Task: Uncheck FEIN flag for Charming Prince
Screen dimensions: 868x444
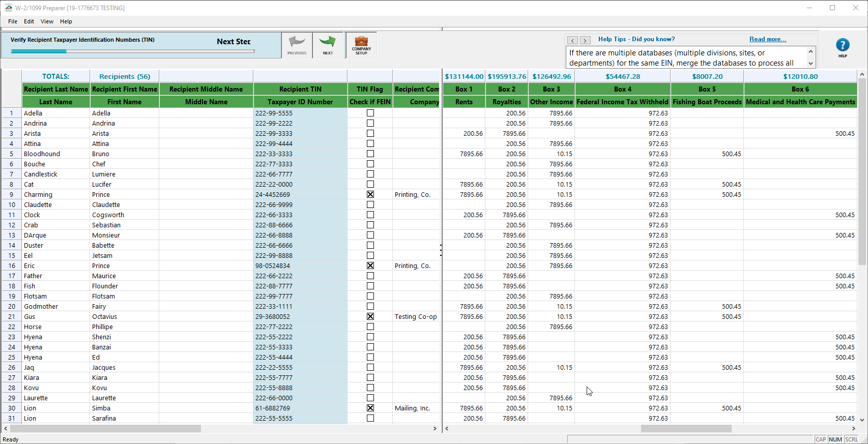Action: click(x=370, y=194)
